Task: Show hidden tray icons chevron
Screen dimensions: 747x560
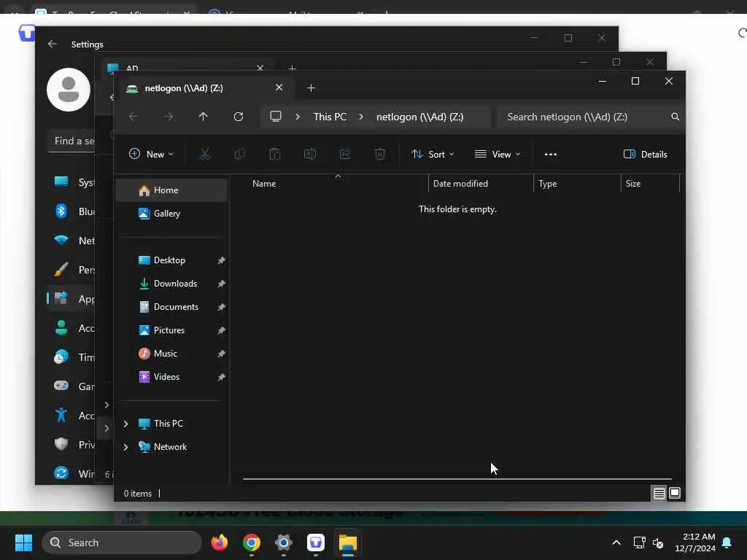Action: click(616, 542)
